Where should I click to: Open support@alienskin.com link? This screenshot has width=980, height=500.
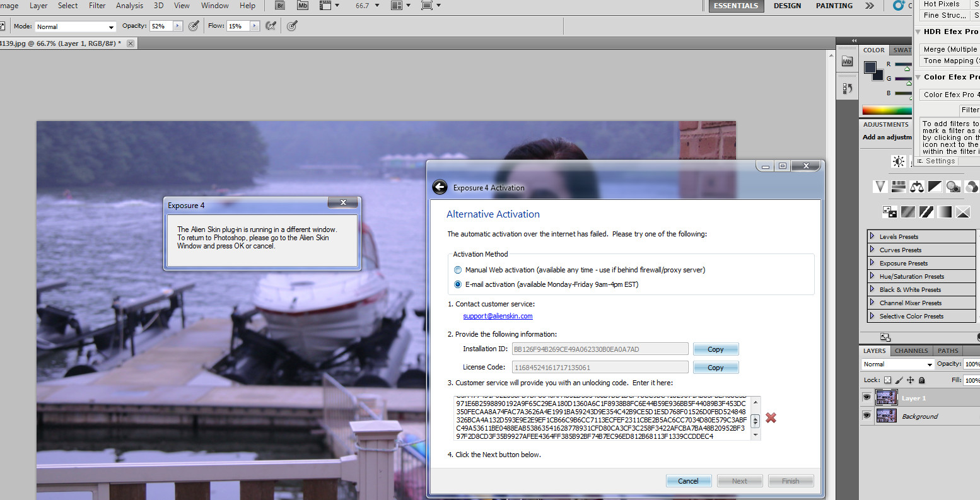[498, 317]
